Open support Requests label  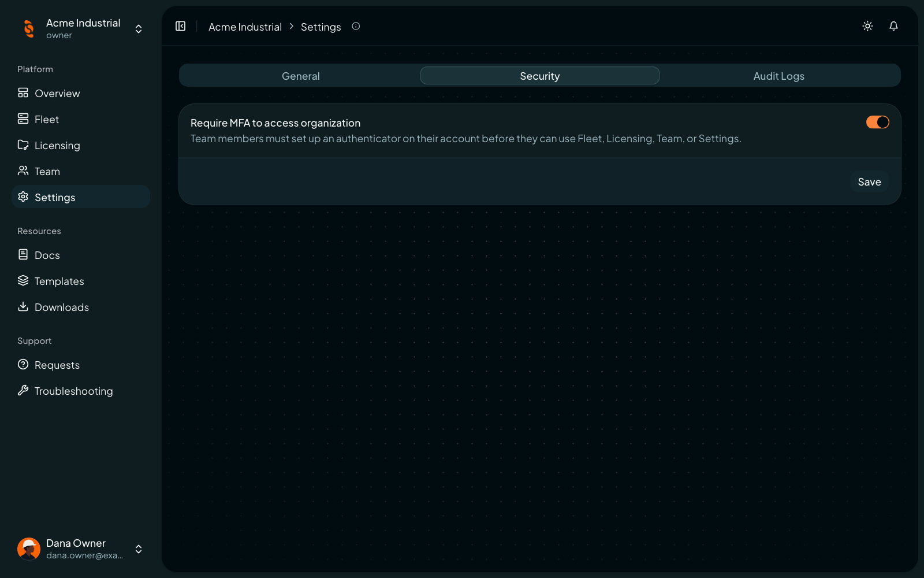(57, 365)
